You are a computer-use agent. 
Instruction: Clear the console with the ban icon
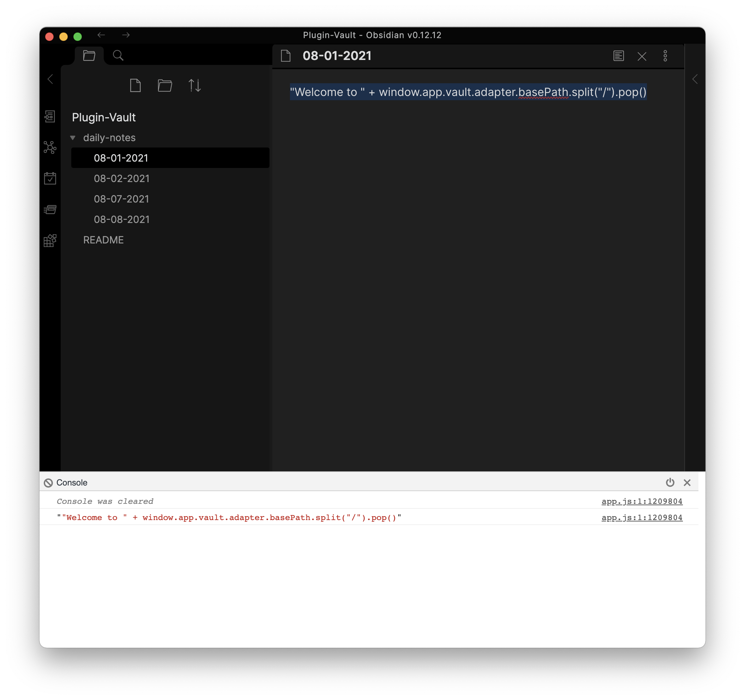[48, 483]
